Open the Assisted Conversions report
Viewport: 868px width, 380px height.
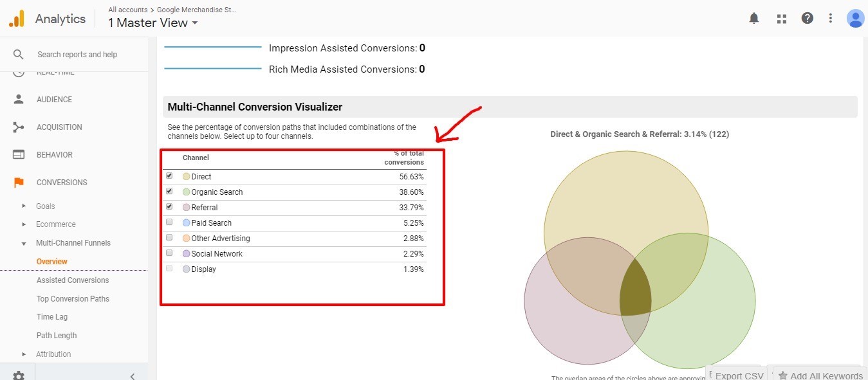[x=73, y=280]
